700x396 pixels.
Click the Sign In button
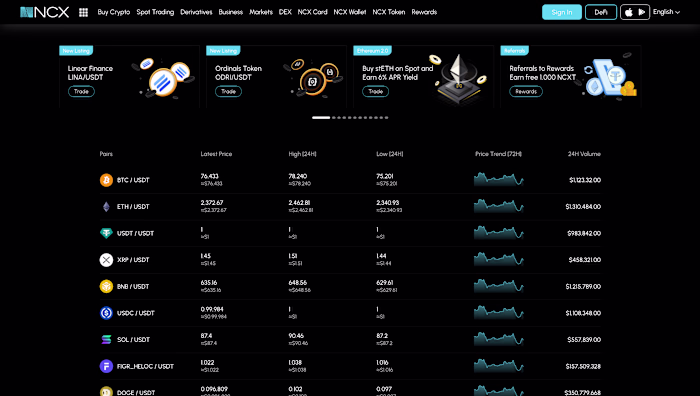[x=562, y=12]
